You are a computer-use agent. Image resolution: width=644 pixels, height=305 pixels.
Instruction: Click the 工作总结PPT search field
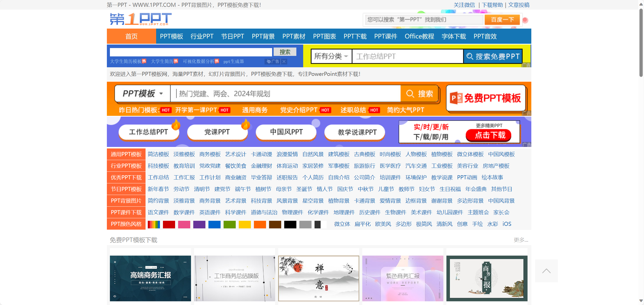pyautogui.click(x=408, y=56)
